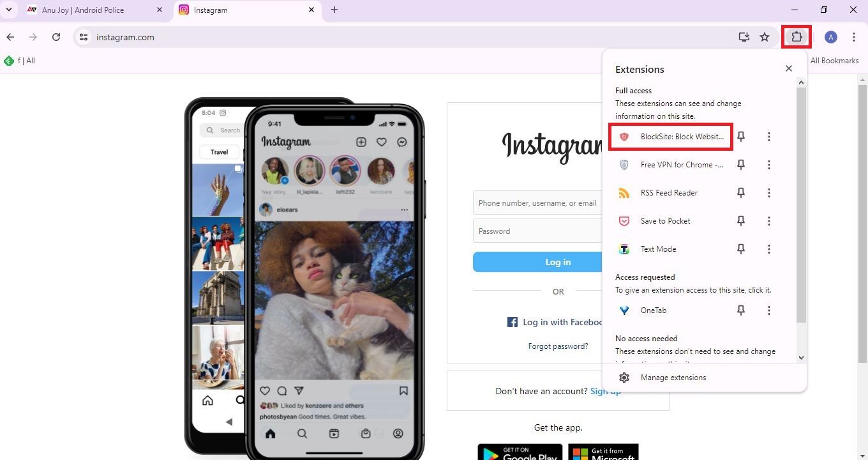
Task: Click the extensions panel scrollbar
Action: tap(801, 204)
